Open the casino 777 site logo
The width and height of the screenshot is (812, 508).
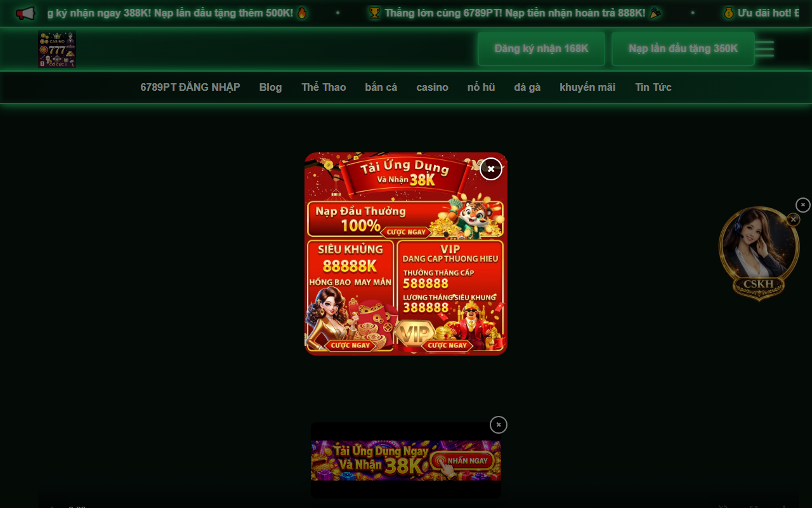tap(57, 49)
